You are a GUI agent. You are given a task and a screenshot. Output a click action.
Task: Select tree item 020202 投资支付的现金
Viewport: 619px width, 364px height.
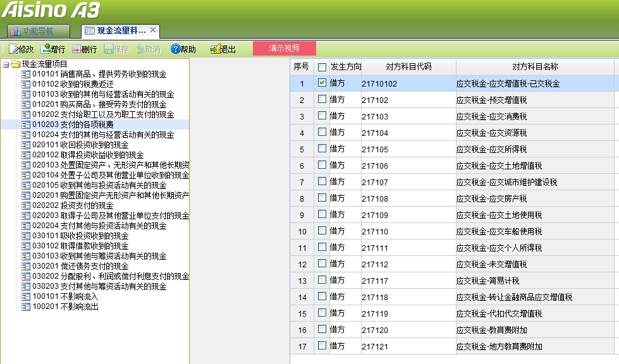coord(73,205)
